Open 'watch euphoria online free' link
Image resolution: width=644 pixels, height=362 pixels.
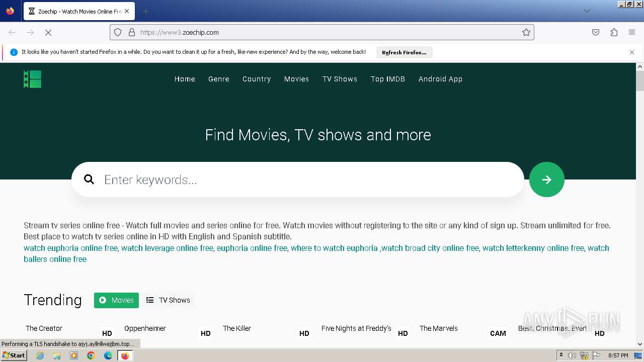tap(70, 248)
